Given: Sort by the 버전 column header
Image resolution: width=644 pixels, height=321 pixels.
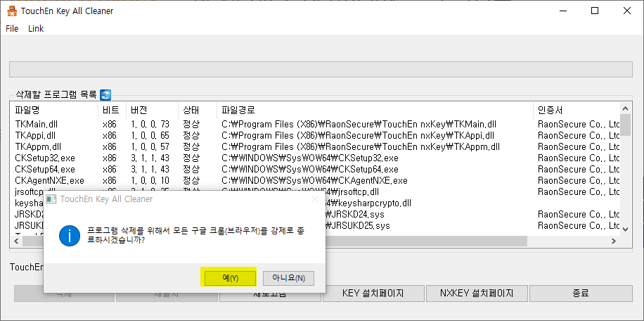Looking at the screenshot, I should tap(153, 110).
